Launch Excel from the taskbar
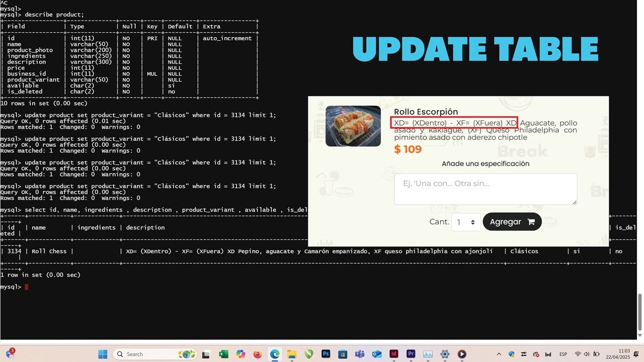This screenshot has height=362, width=644. coord(223,354)
